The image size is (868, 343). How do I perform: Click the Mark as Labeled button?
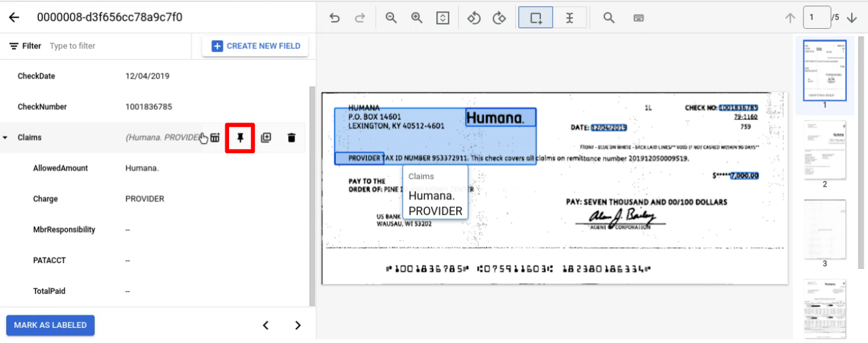(x=50, y=325)
